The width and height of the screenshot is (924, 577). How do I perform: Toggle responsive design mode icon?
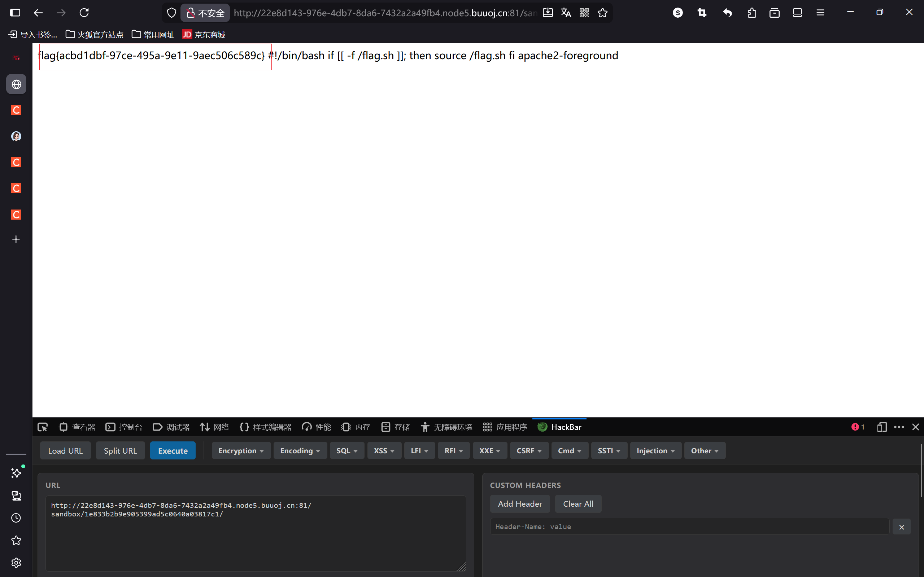(882, 427)
